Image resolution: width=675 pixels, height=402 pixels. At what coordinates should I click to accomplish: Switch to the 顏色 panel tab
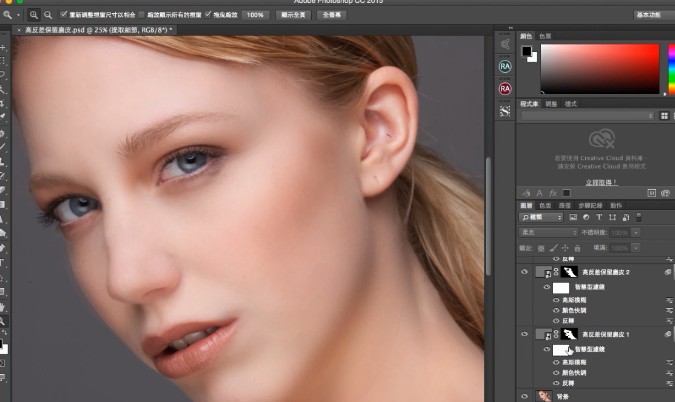click(x=526, y=36)
